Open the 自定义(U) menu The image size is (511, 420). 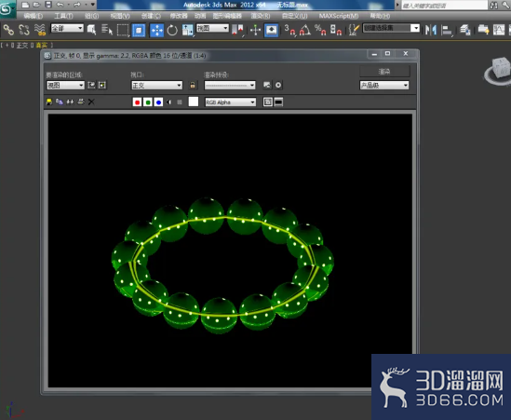point(295,16)
